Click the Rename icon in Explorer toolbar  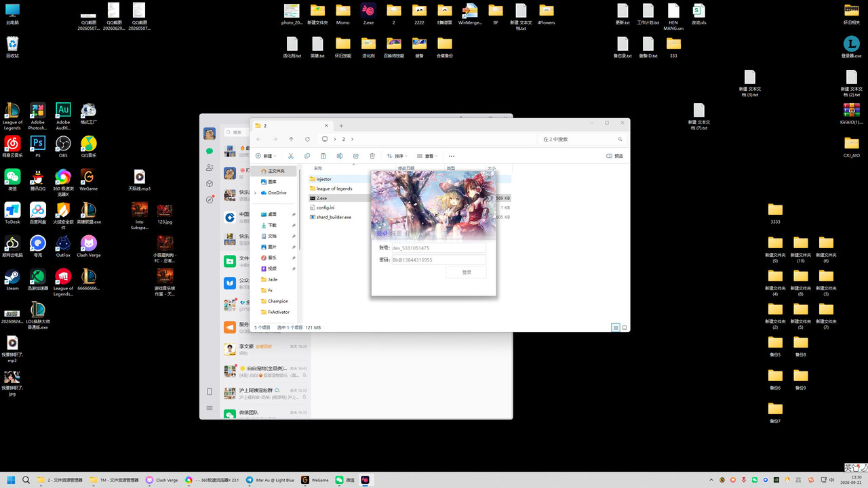point(340,156)
